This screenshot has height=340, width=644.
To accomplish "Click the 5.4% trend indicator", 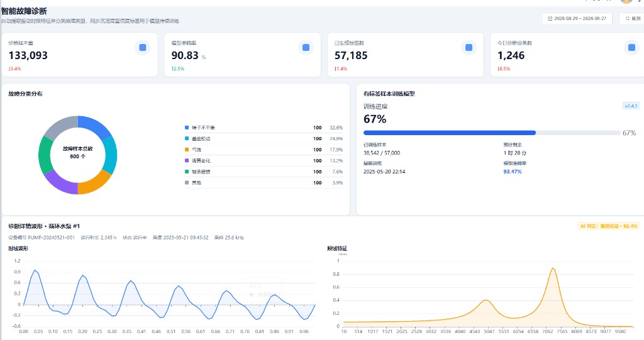I will click(x=15, y=69).
